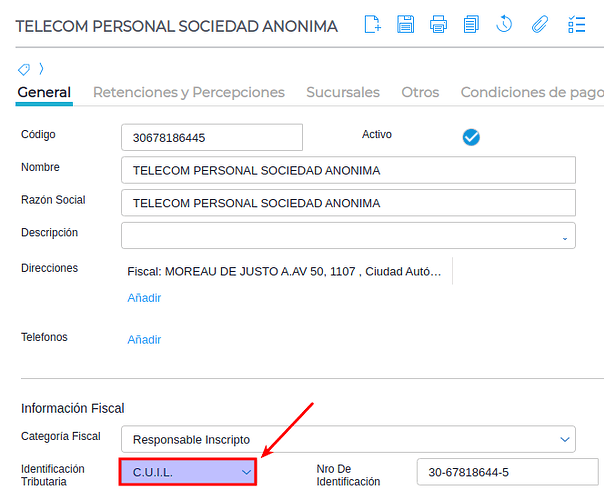Click the tag icon above the tabs

pos(24,69)
